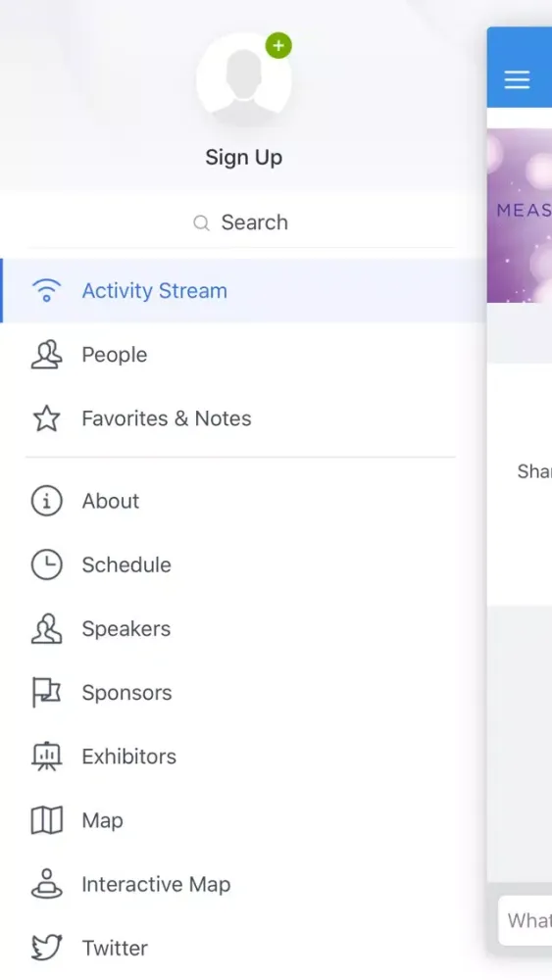The image size is (552, 980).
Task: Click the People icon
Action: click(x=46, y=355)
